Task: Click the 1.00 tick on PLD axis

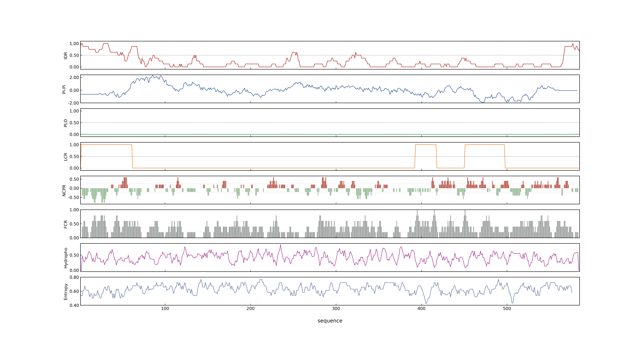Action: [x=74, y=111]
